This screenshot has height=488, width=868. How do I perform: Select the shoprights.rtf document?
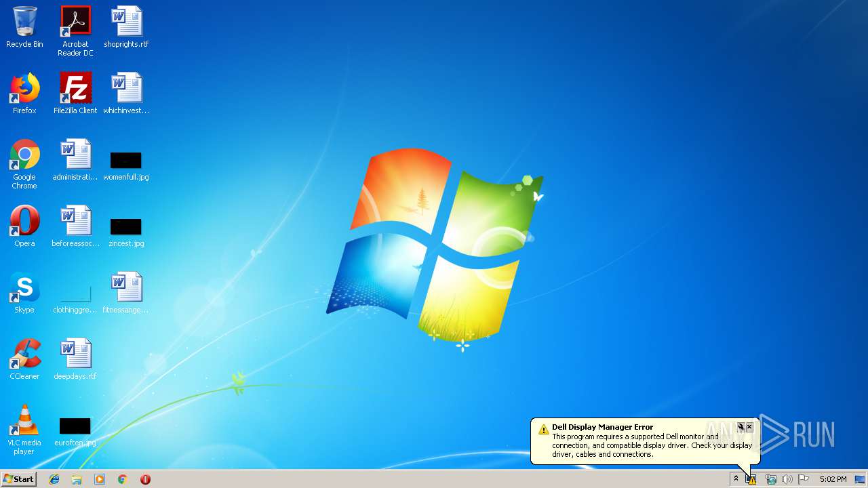coord(126,27)
